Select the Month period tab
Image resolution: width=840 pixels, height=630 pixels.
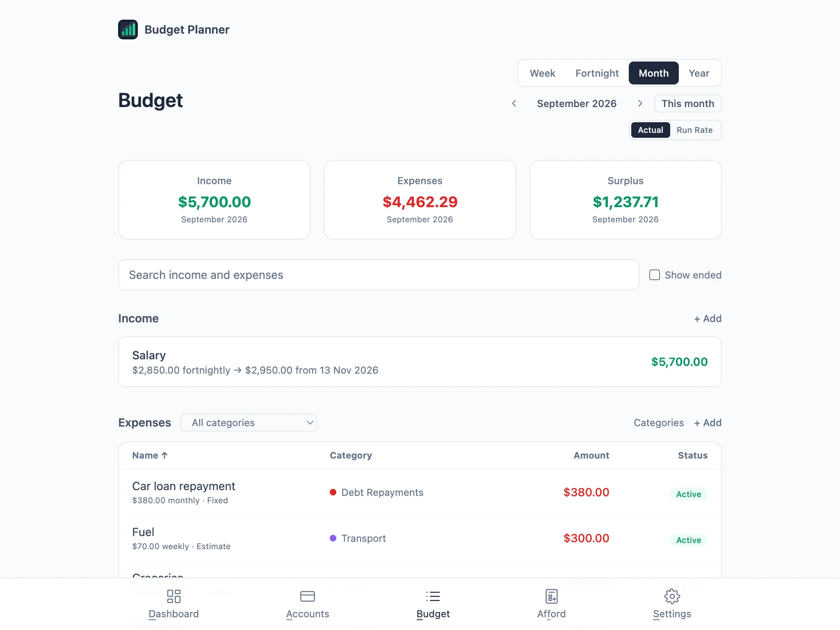654,73
